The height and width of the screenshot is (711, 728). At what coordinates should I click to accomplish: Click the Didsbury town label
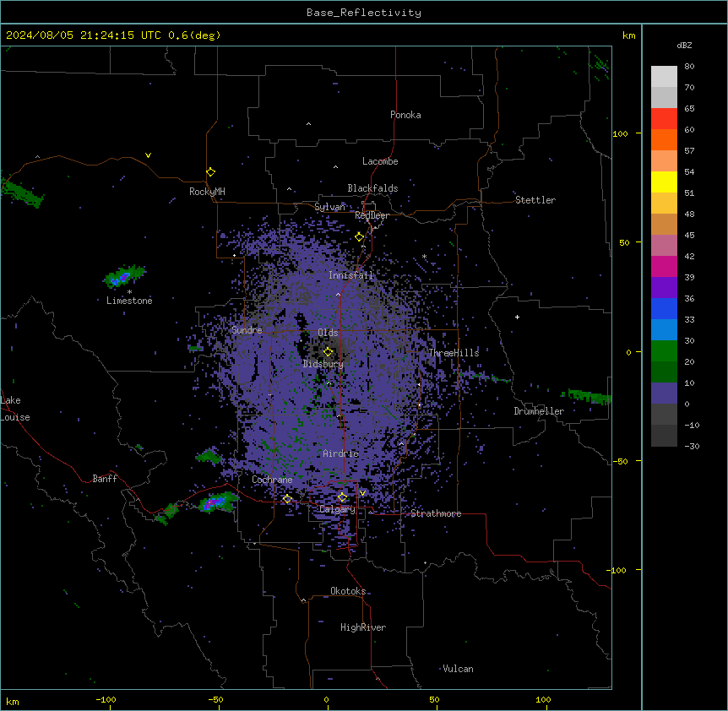[323, 364]
